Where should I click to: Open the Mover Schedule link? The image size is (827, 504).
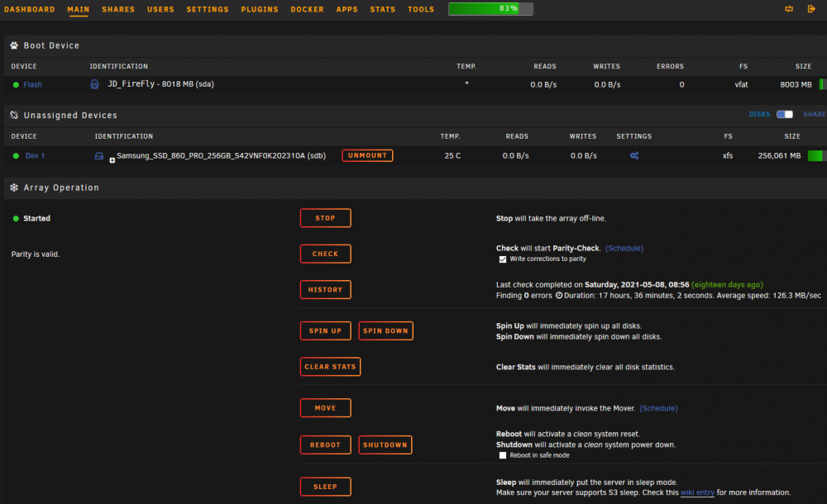click(658, 409)
